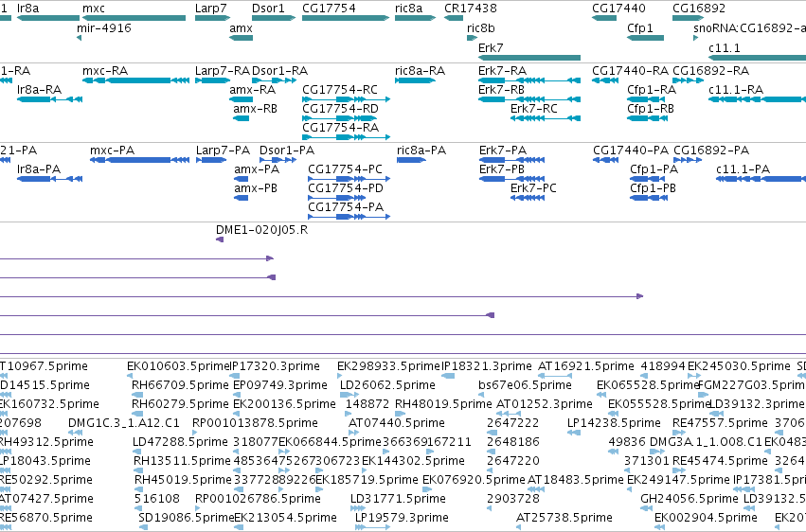This screenshot has height=532, width=806.
Task: Click the Cfp1-RB transcript label
Action: tap(651, 108)
